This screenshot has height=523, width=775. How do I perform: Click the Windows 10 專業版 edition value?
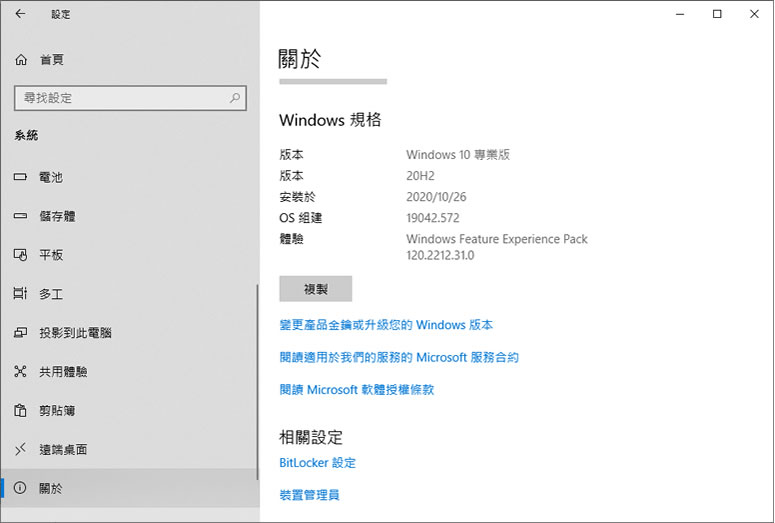coord(458,155)
